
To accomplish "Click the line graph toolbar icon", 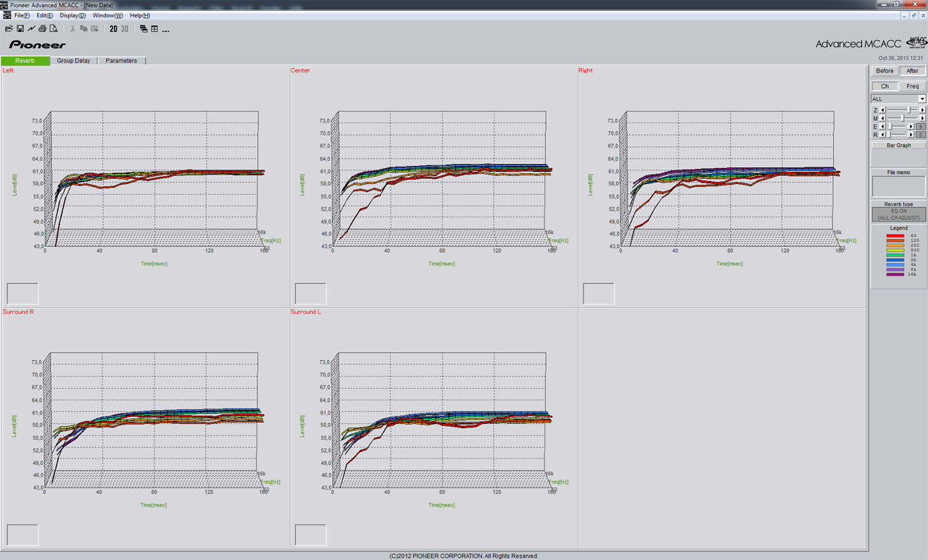I will tap(31, 29).
